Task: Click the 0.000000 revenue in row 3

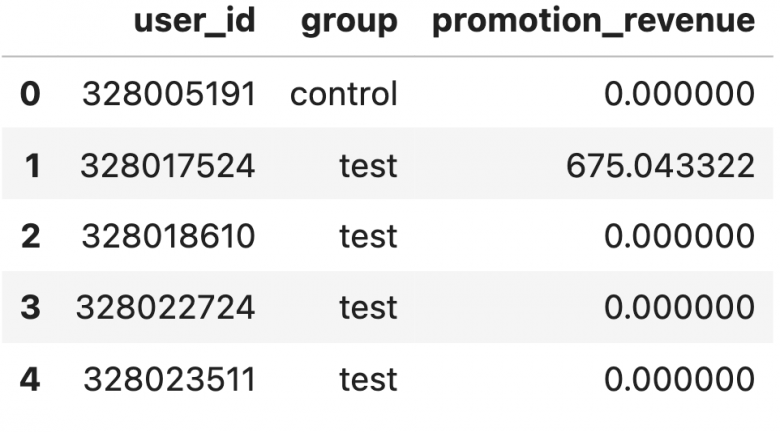Action: pyautogui.click(x=680, y=308)
